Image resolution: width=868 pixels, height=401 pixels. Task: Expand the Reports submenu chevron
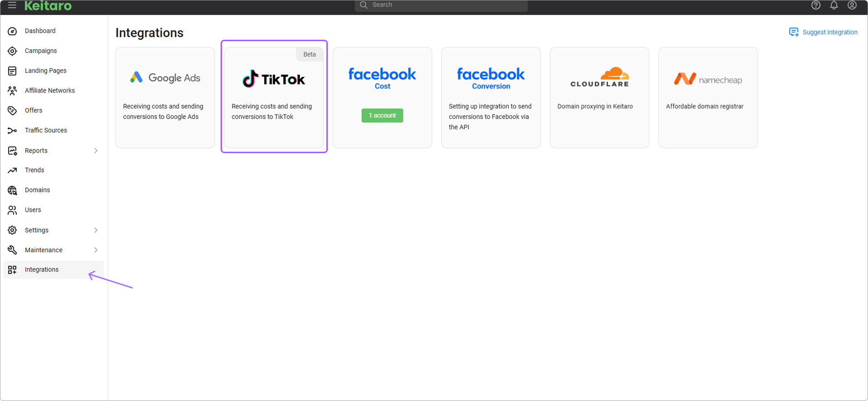tap(96, 150)
